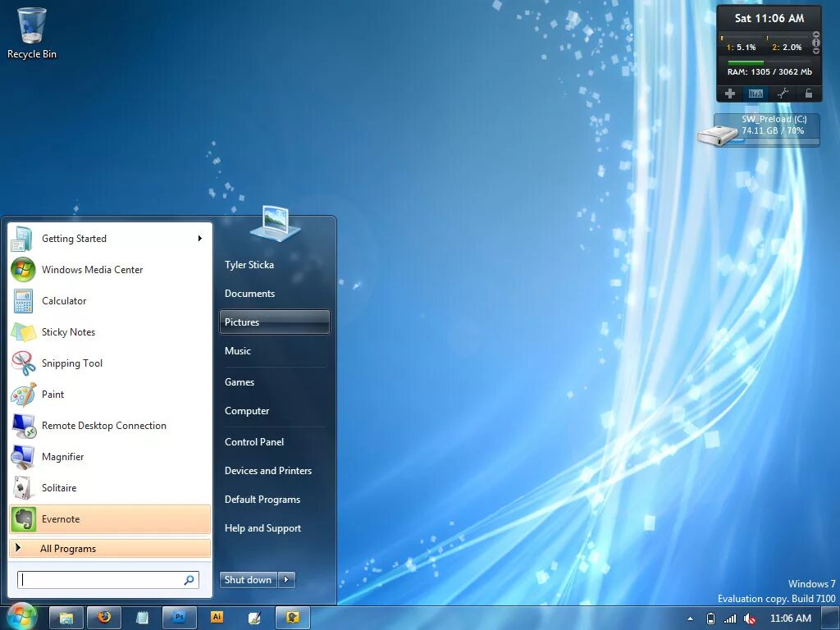Screen dimensions: 840x630
Task: Open the yellow bird app on the taskbar
Action: [x=293, y=619]
